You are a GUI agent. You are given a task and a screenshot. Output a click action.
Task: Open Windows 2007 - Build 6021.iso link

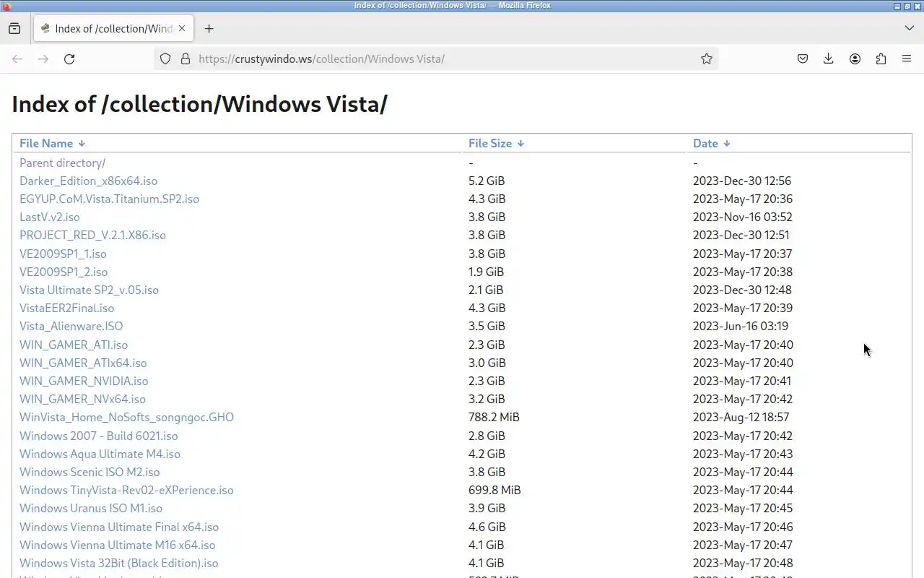[98, 436]
